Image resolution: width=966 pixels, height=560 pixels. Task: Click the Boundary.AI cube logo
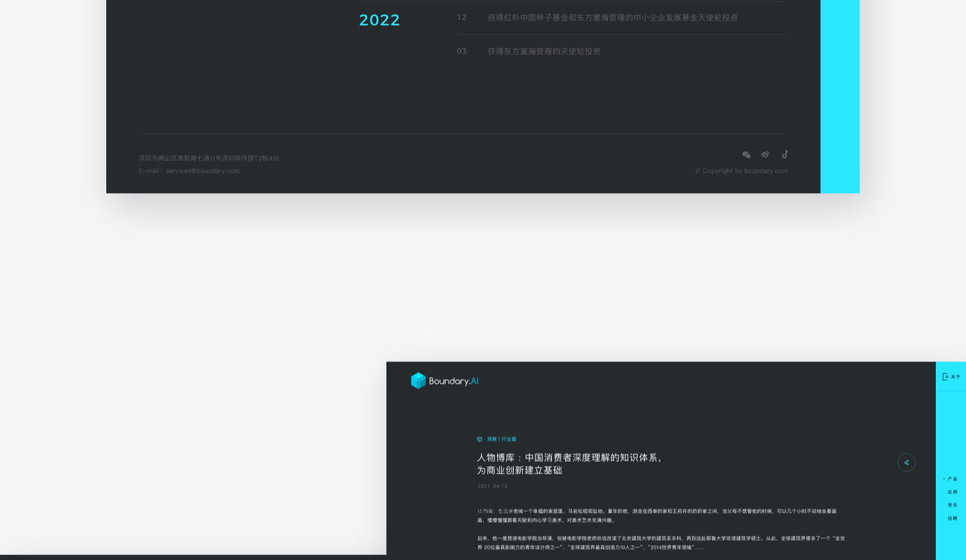[x=418, y=381]
